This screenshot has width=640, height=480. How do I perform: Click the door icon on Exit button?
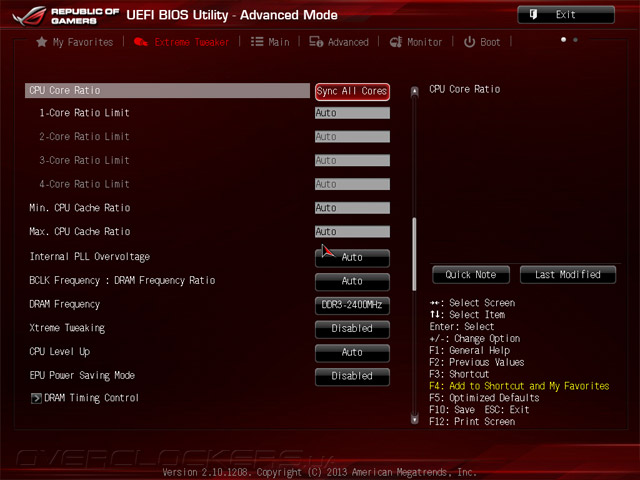[533, 15]
